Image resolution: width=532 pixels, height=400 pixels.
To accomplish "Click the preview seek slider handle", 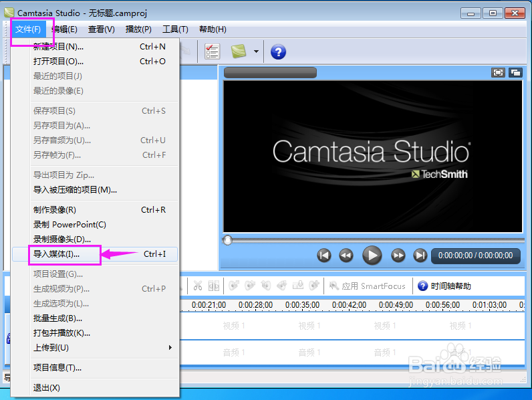I will click(228, 240).
